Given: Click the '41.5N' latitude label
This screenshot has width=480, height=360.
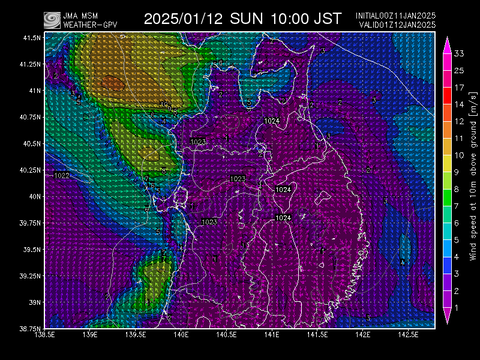Looking at the screenshot, I should 32,38.
